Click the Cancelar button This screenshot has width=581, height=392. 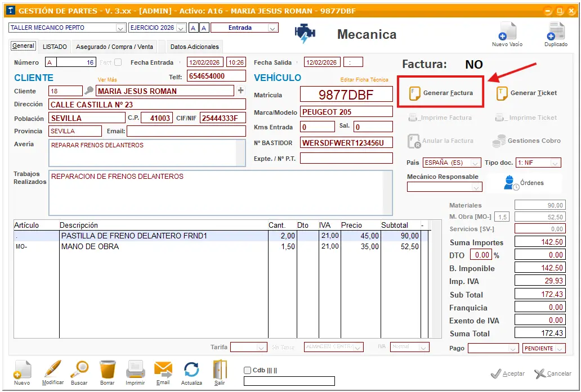(x=553, y=373)
